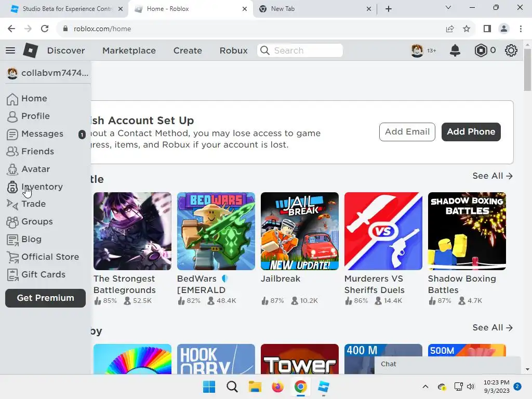Click the Add Email button
This screenshot has height=399, width=532.
coord(407,132)
